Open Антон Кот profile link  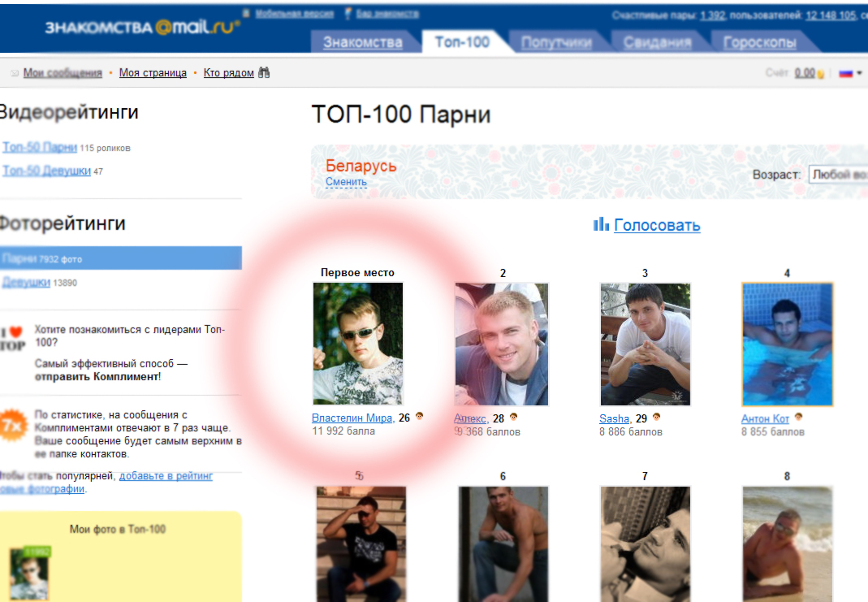pos(765,418)
